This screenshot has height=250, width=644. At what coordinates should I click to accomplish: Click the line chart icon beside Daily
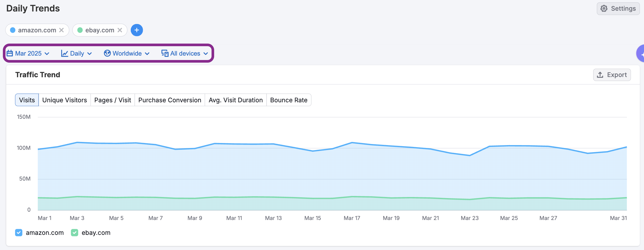[64, 53]
